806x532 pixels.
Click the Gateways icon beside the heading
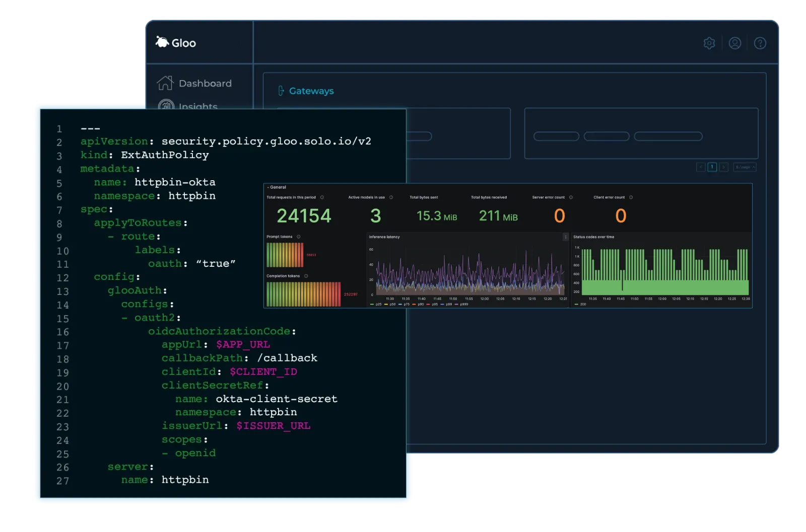pyautogui.click(x=281, y=91)
